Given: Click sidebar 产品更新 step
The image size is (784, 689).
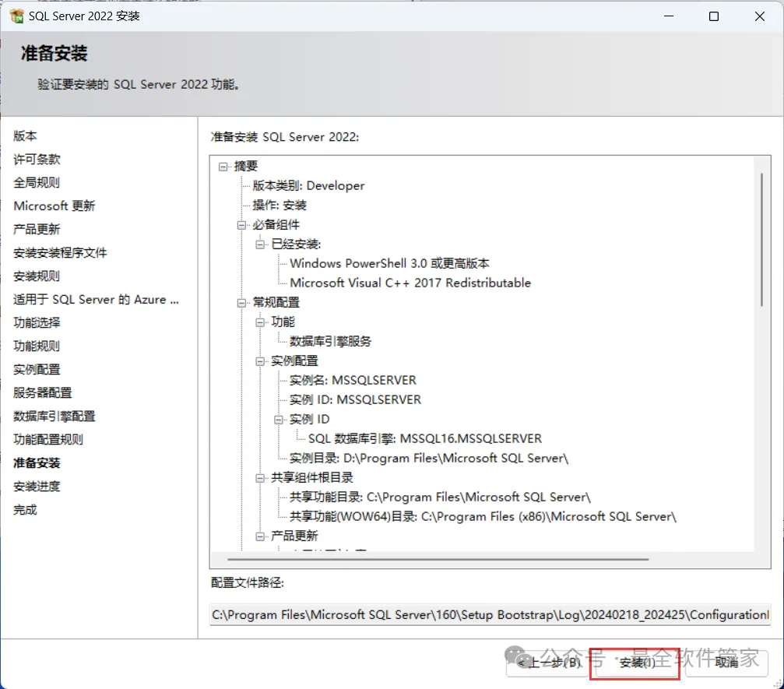Looking at the screenshot, I should pos(37,230).
